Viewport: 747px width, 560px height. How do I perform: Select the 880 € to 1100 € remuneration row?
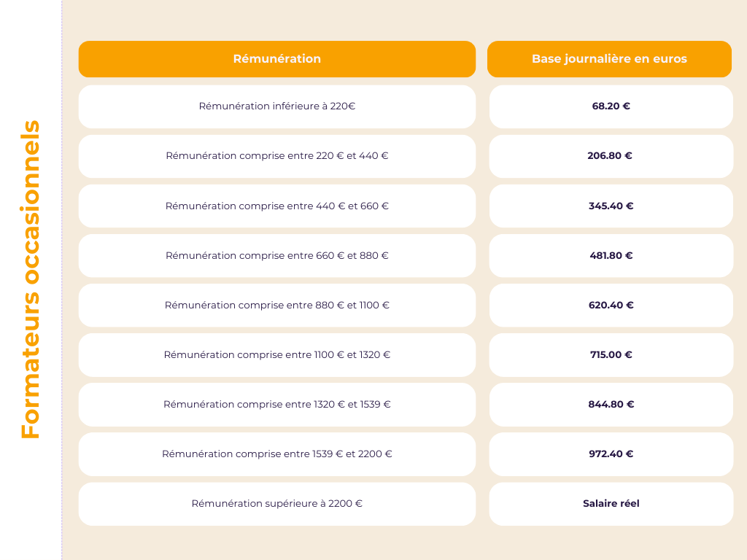(x=277, y=305)
